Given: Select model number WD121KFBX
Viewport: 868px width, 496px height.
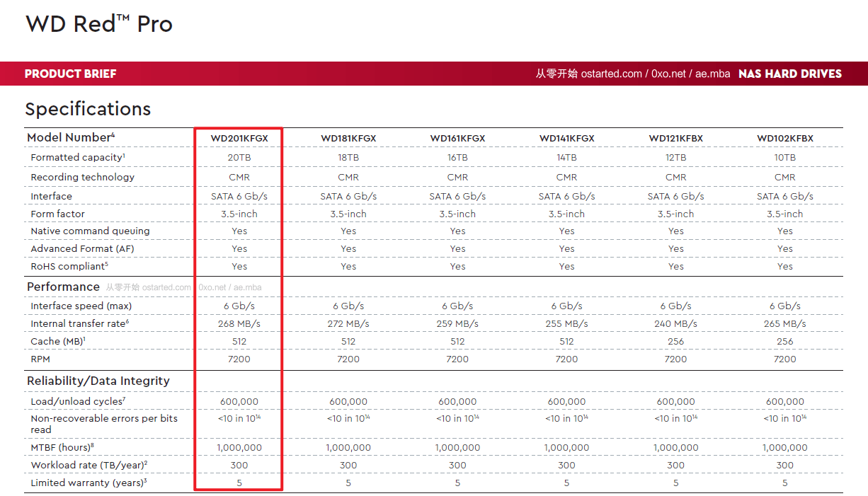Looking at the screenshot, I should coord(675,139).
